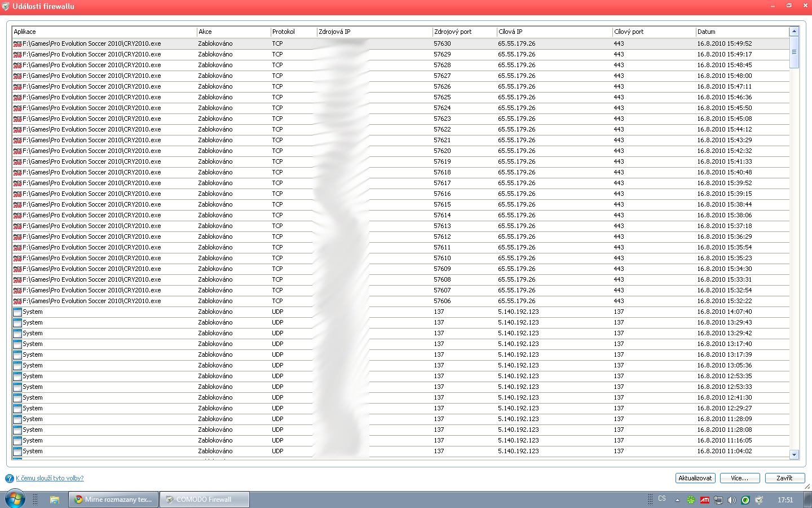
Task: Click source port 57619
Action: (442, 162)
